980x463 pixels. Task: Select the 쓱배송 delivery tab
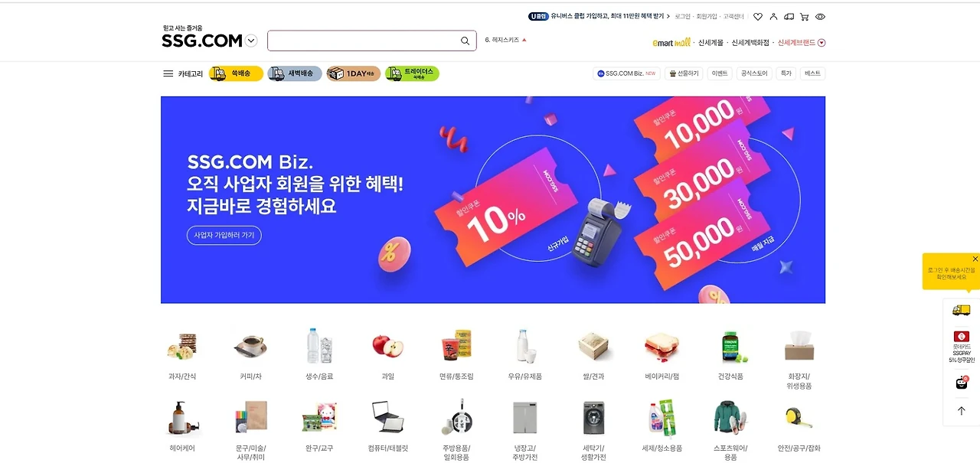pyautogui.click(x=236, y=73)
